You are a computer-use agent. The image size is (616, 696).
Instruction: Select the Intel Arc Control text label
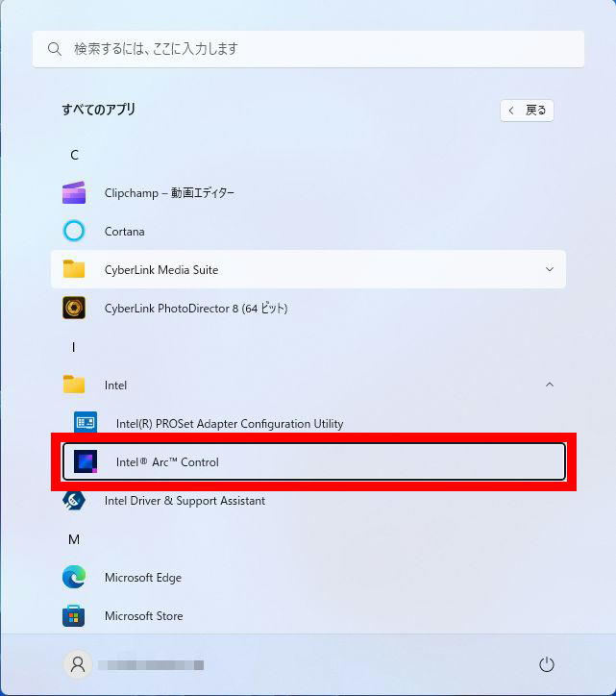click(167, 462)
